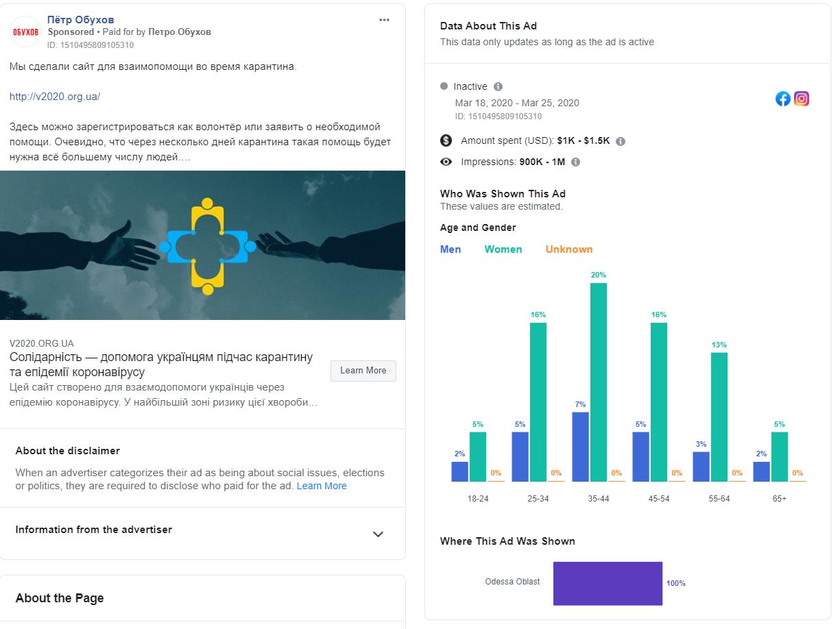The height and width of the screenshot is (629, 840).
Task: Click the Instagram platform icon
Action: 802,99
